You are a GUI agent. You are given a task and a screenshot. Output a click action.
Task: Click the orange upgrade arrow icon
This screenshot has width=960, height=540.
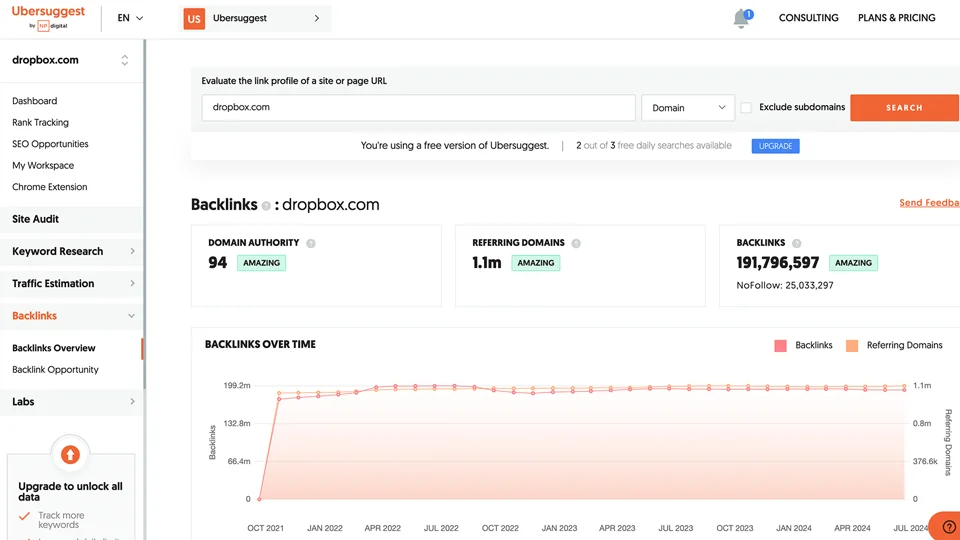(70, 454)
